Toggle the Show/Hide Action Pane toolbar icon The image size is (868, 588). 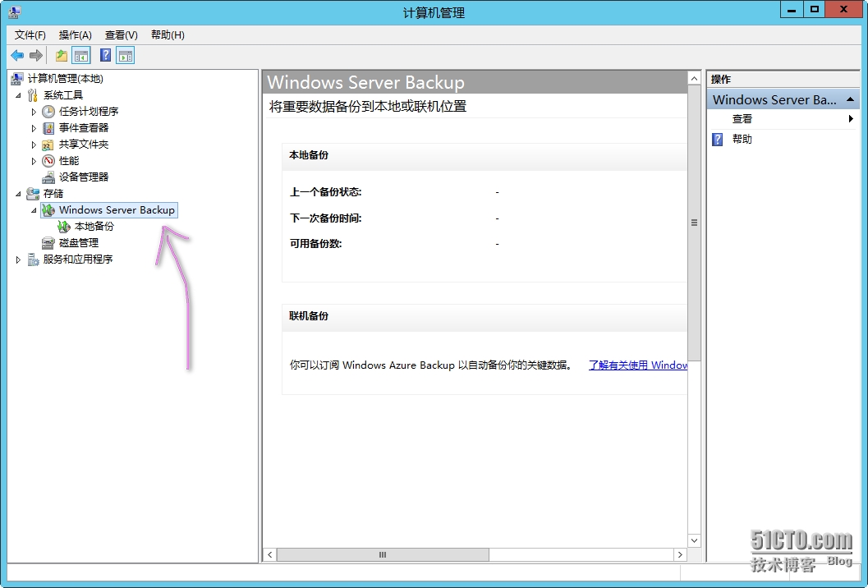[126, 55]
